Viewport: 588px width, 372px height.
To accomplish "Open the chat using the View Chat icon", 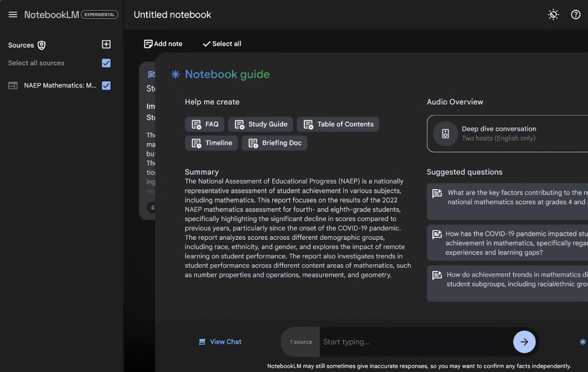I will coord(202,342).
